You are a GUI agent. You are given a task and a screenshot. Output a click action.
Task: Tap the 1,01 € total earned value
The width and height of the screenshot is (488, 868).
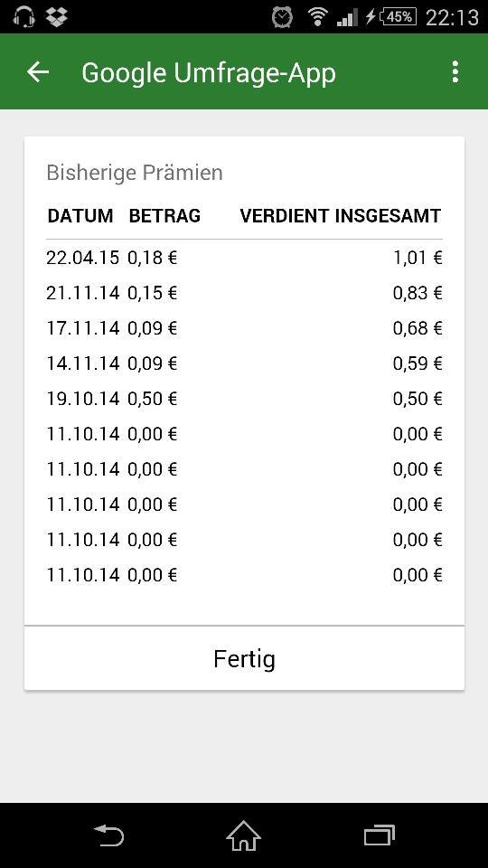tap(418, 258)
